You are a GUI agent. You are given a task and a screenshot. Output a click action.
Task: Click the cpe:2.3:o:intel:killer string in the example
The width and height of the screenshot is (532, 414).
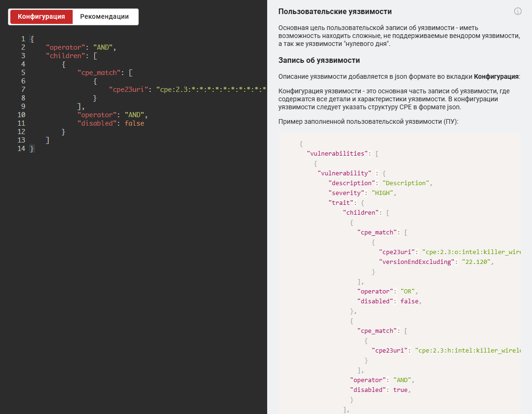[x=471, y=252]
